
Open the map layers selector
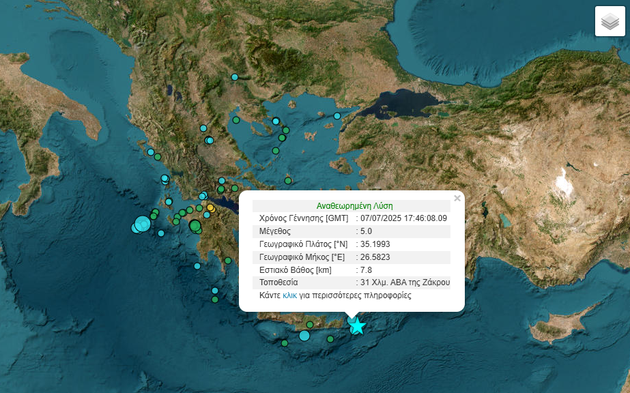click(610, 21)
